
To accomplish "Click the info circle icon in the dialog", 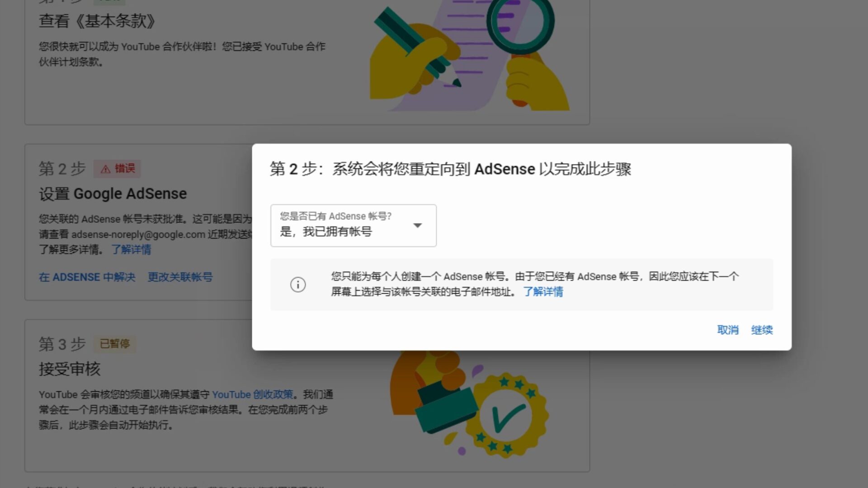I will pos(297,284).
